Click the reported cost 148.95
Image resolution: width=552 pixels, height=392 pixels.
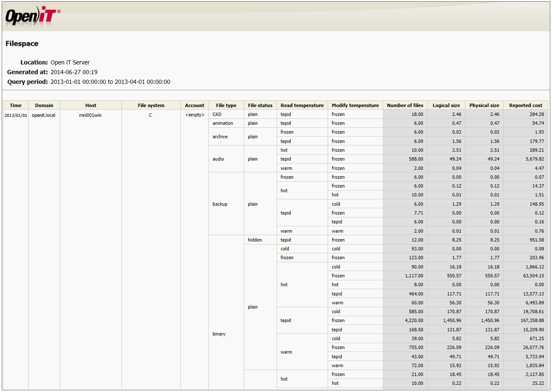537,204
